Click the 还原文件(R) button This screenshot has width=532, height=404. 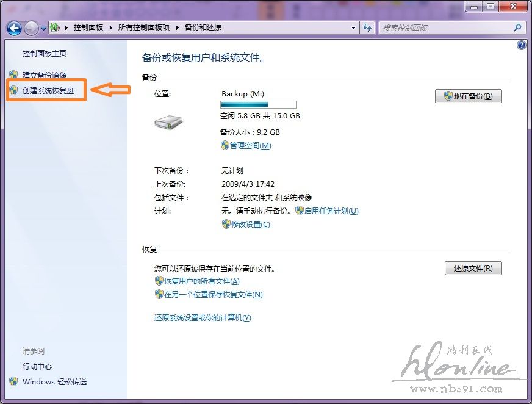(473, 268)
